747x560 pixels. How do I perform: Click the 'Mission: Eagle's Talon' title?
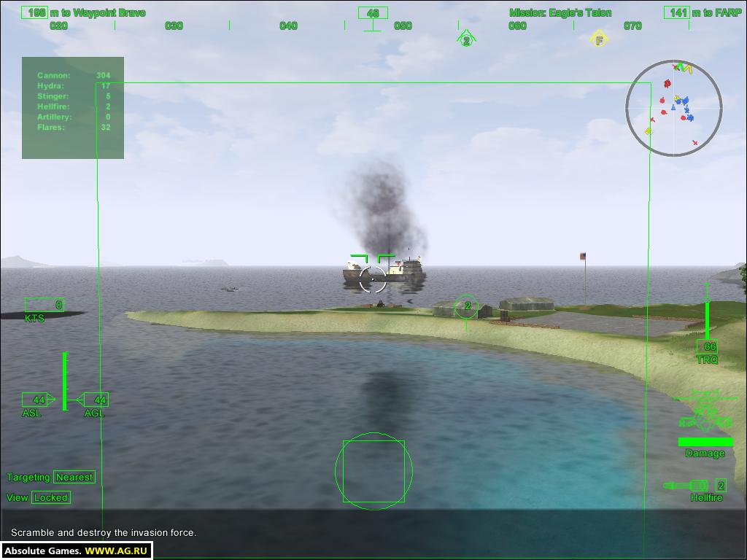pyautogui.click(x=560, y=13)
